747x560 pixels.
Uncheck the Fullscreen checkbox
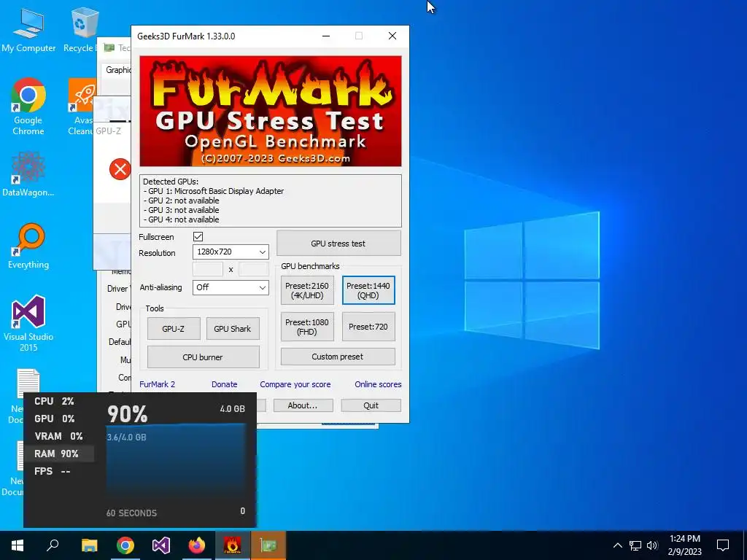coord(198,237)
